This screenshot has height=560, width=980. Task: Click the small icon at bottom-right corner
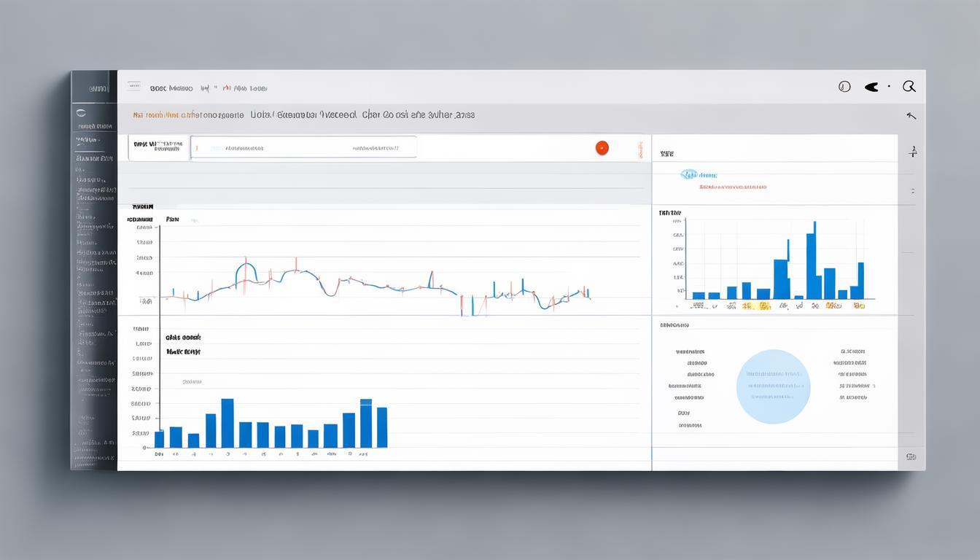point(911,456)
